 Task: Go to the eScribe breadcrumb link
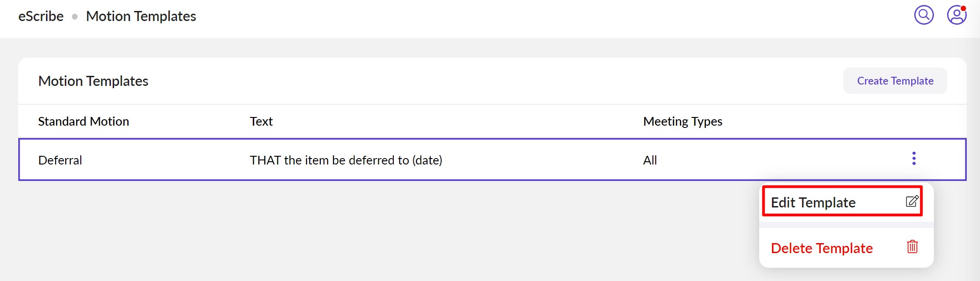(x=41, y=16)
